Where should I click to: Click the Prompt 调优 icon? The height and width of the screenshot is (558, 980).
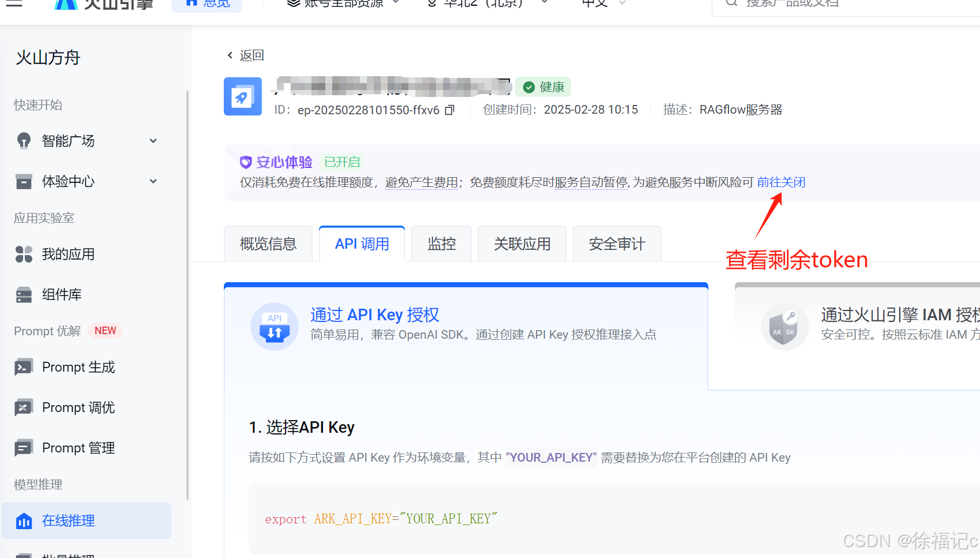coord(24,407)
